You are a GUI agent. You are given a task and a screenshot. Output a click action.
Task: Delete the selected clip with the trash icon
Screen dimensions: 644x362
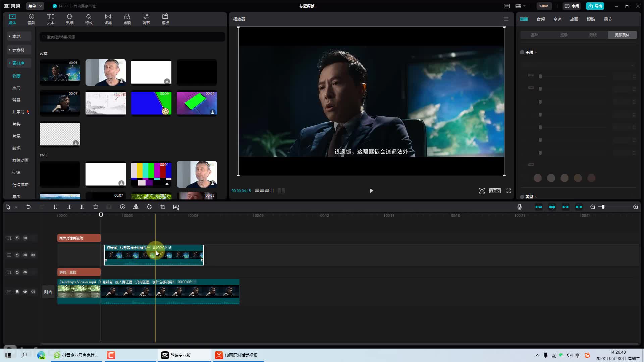click(96, 207)
